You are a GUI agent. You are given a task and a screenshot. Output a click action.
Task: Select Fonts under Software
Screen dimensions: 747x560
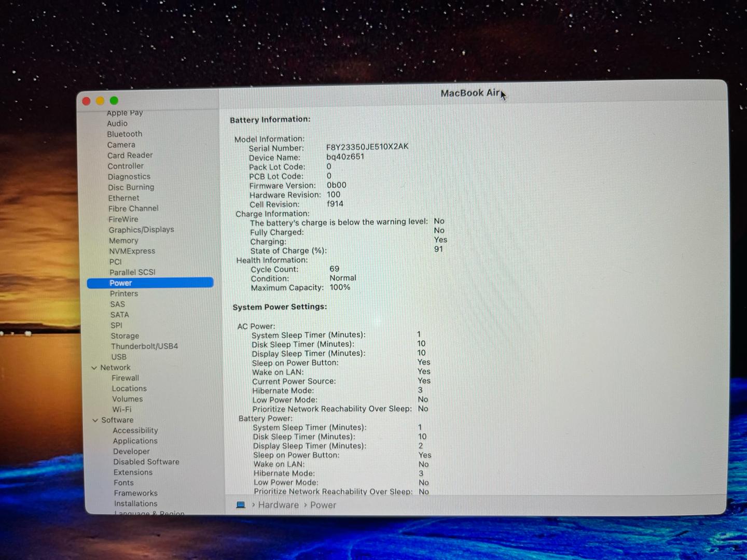tap(123, 483)
